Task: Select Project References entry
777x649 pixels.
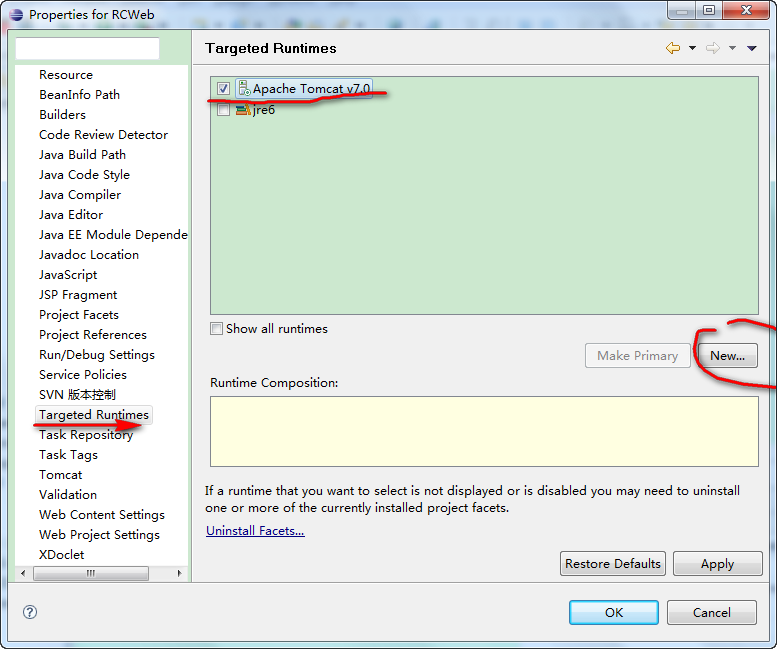Action: point(93,335)
